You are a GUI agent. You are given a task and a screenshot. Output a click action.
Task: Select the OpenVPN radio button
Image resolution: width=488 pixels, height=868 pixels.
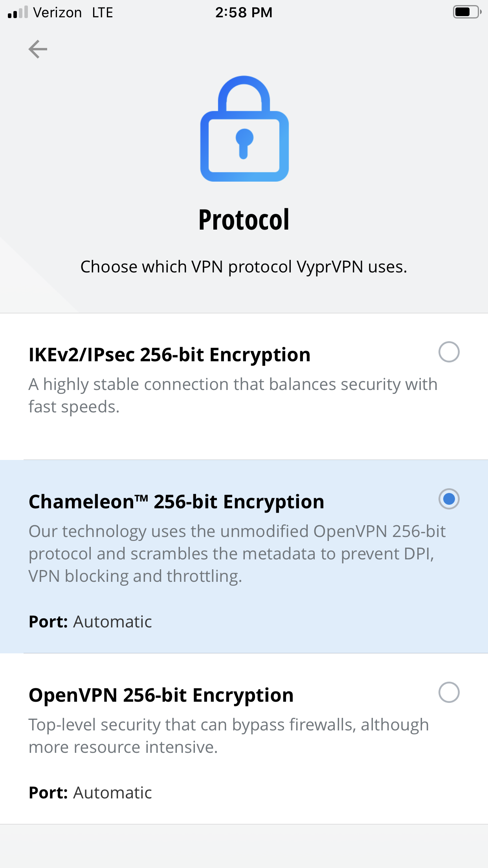click(449, 692)
